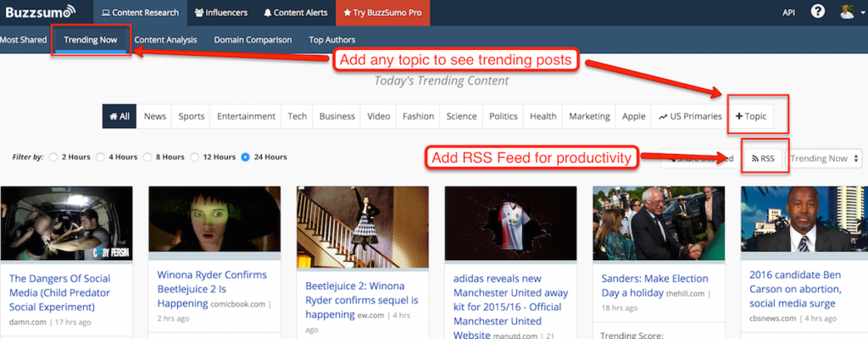868x339 pixels.
Task: Filter trending content by Business
Action: (x=337, y=116)
